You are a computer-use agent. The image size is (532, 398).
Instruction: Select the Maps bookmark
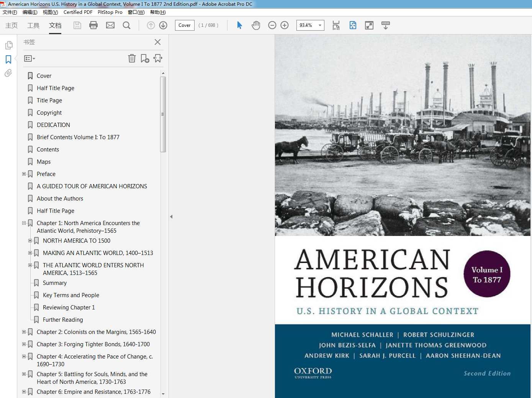coord(44,162)
